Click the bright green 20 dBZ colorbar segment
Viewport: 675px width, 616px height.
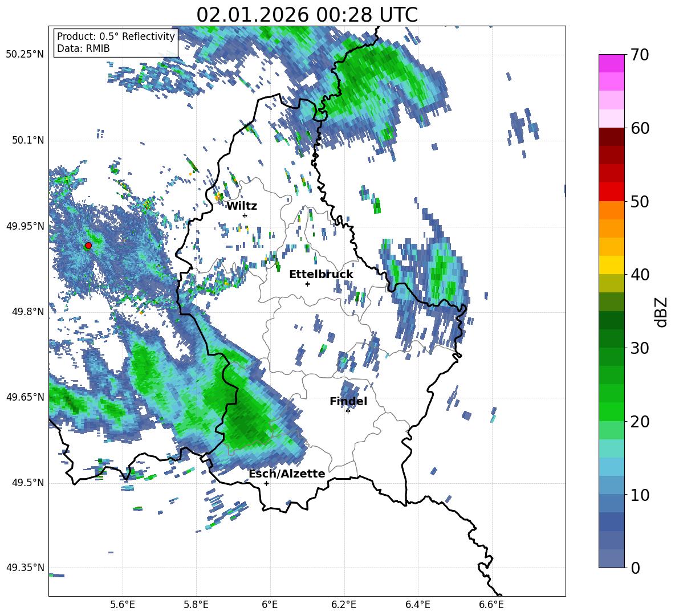611,411
